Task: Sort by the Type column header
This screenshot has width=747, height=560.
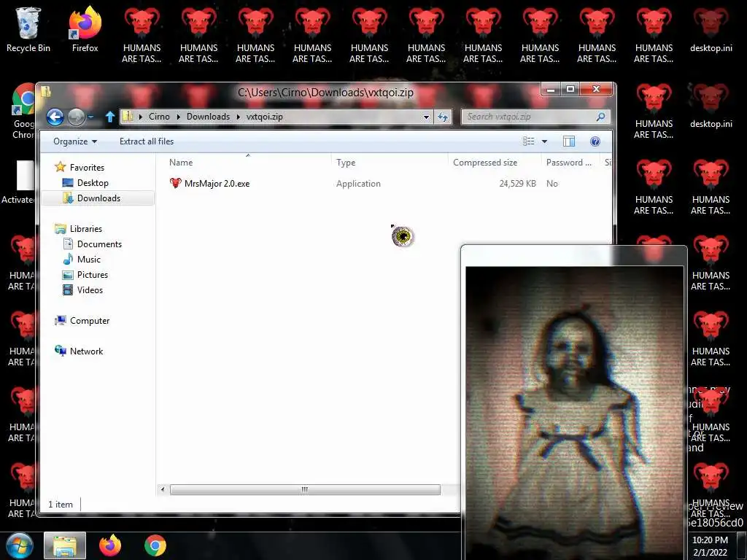Action: click(x=346, y=163)
